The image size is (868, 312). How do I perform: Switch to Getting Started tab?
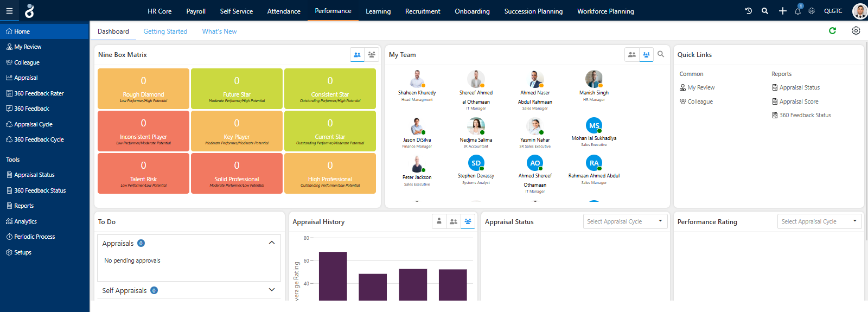165,31
